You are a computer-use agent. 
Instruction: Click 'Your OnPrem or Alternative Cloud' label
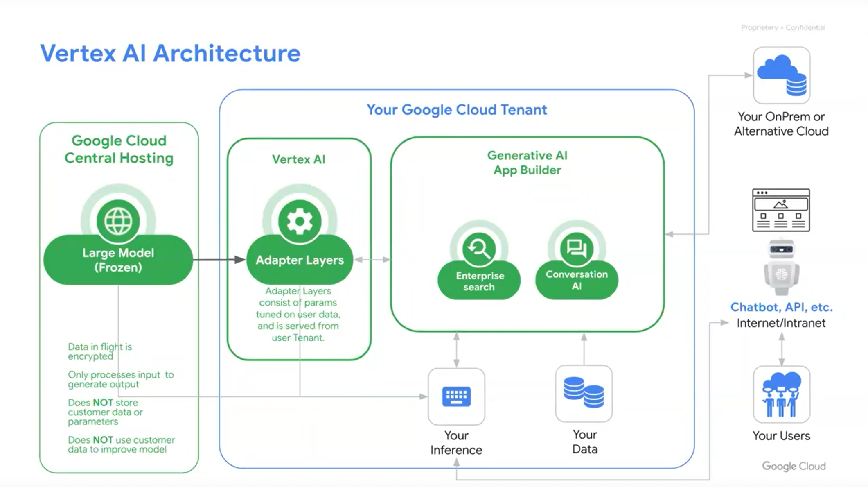[781, 124]
